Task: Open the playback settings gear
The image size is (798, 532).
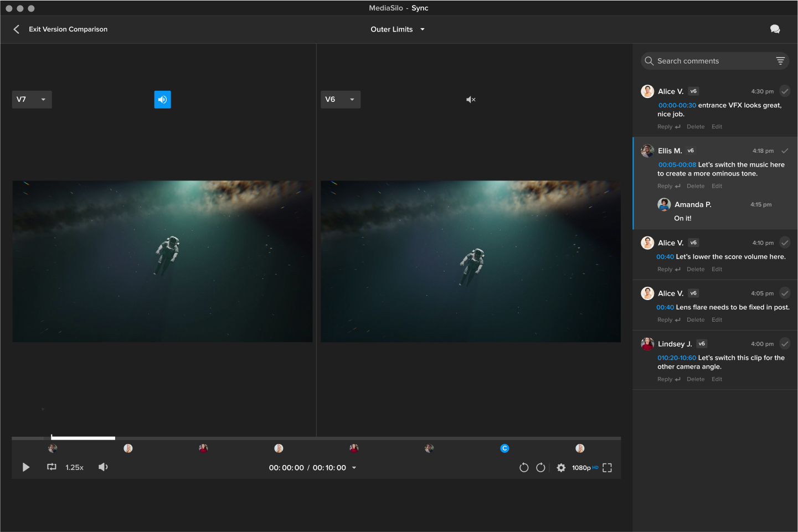Action: 561,467
